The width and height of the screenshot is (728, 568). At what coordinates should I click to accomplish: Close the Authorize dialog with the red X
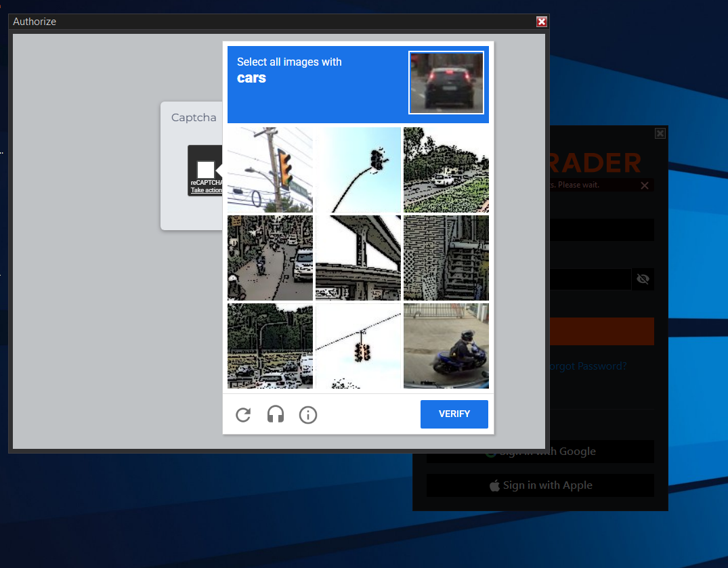point(541,22)
